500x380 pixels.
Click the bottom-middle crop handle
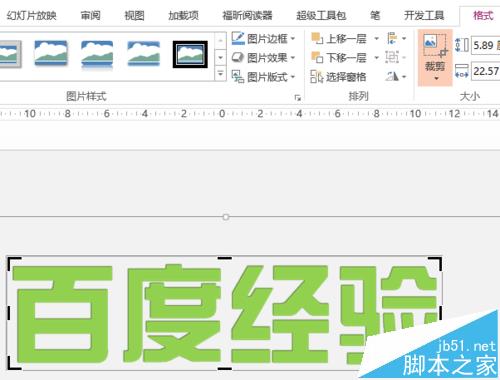pos(225,368)
